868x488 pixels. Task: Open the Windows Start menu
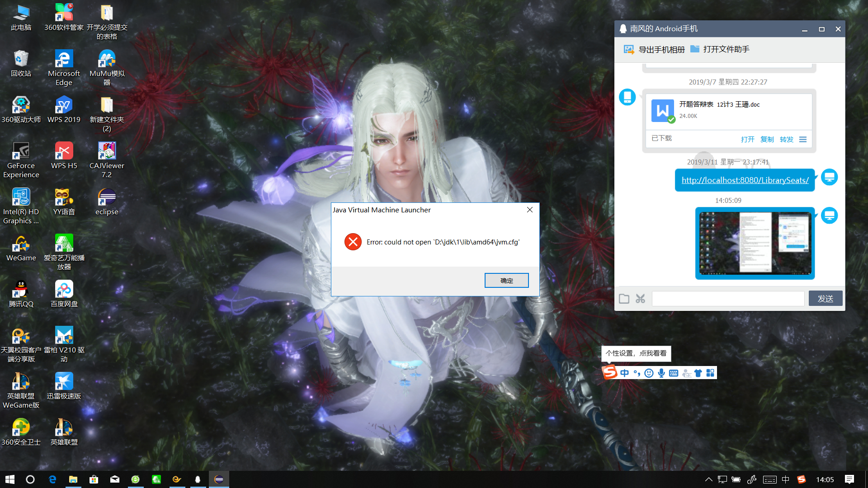tap(10, 479)
